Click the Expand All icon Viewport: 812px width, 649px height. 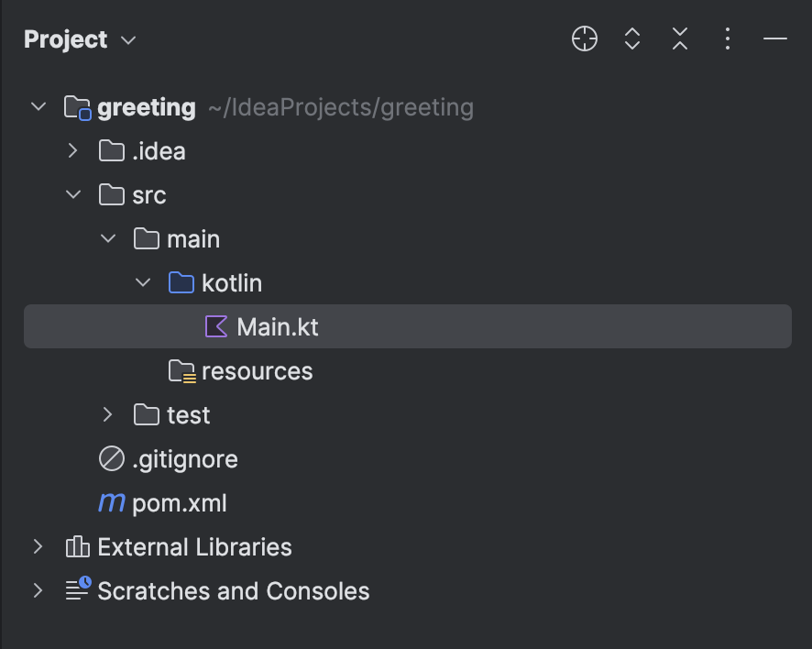(632, 38)
